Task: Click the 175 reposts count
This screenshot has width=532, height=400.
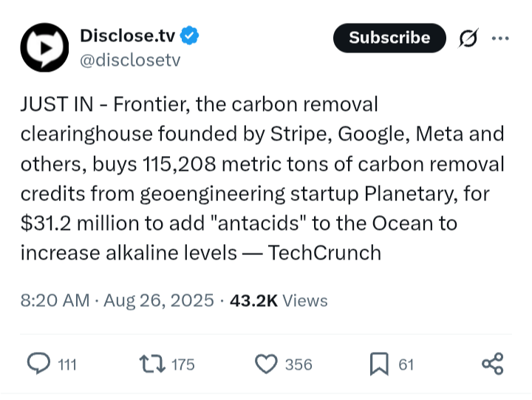Action: pyautogui.click(x=183, y=365)
